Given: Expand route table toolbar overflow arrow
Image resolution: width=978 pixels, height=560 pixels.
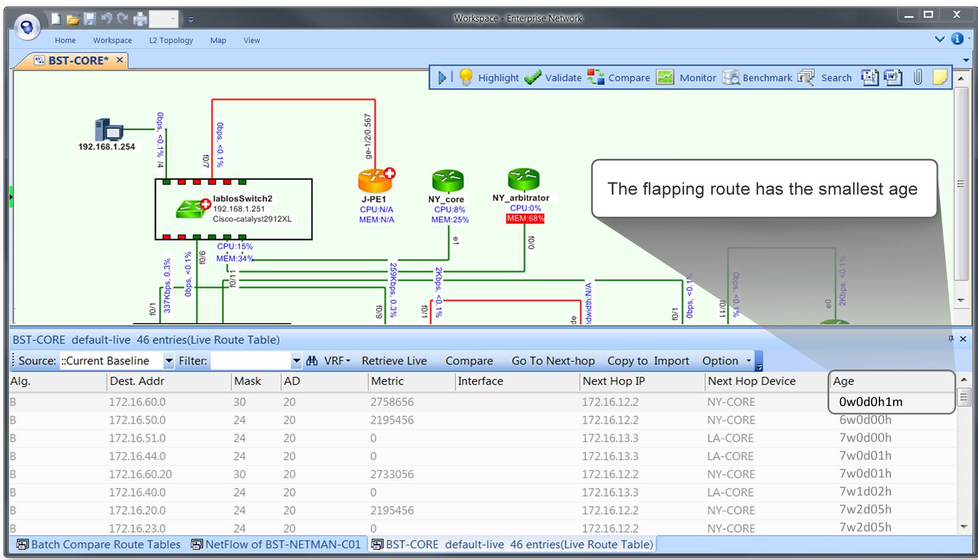Looking at the screenshot, I should point(759,362).
